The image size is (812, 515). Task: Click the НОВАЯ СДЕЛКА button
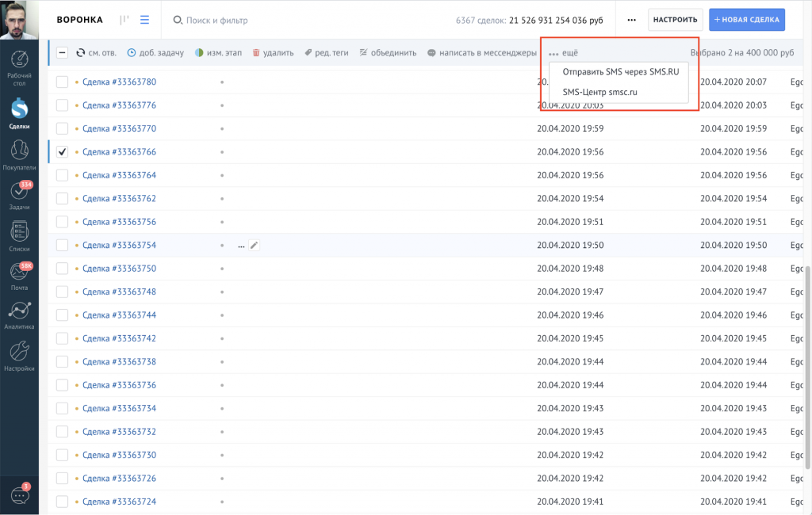746,20
